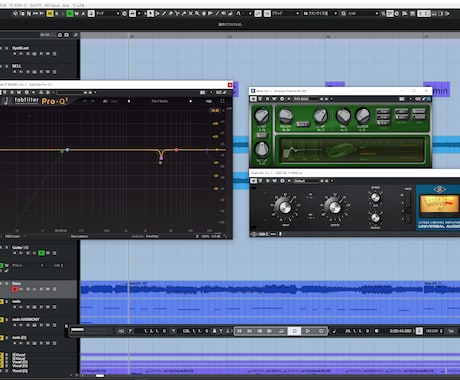Click the 30 dB display range button
The image size is (460, 380).
214,110
